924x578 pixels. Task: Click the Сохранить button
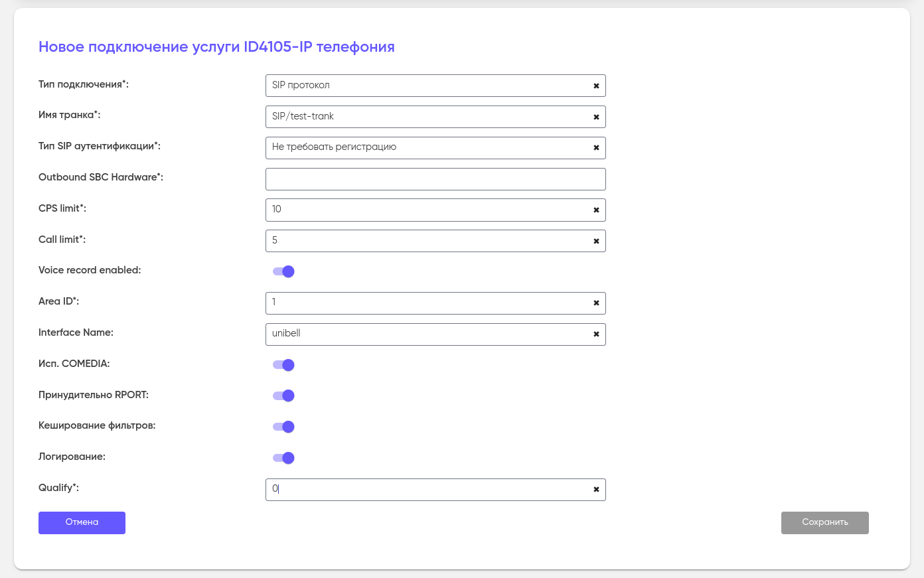(x=824, y=523)
